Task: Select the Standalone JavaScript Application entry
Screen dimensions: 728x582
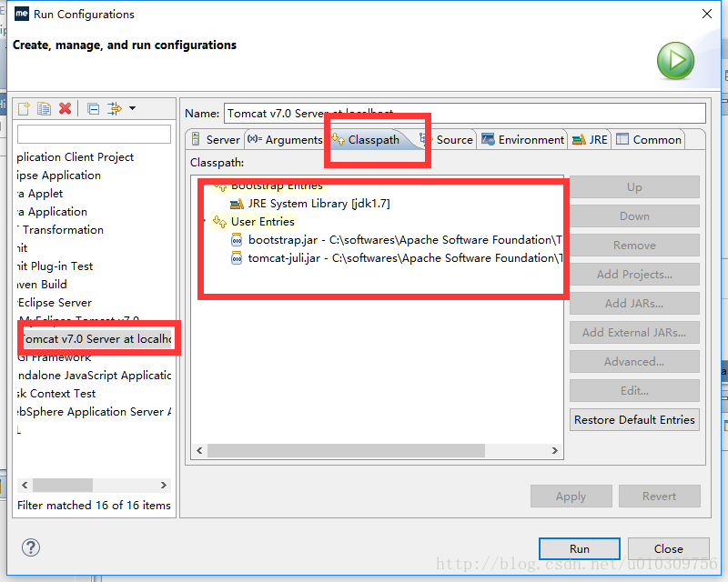Action: 95,375
